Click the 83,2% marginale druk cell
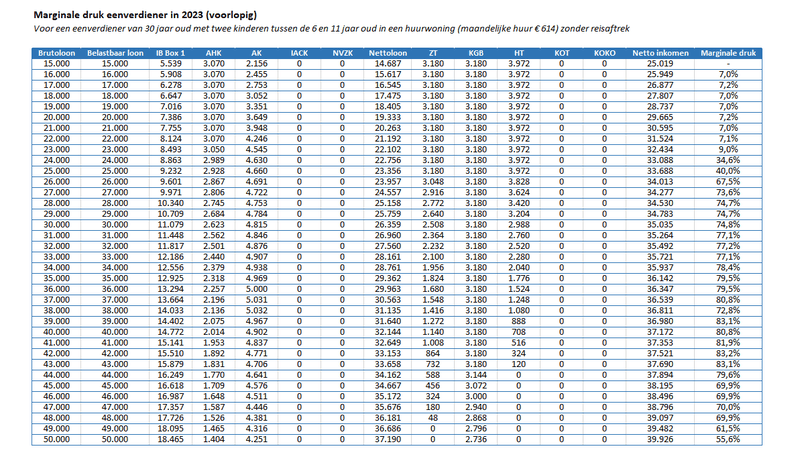Screen dimensions: 800x467 click(728, 353)
